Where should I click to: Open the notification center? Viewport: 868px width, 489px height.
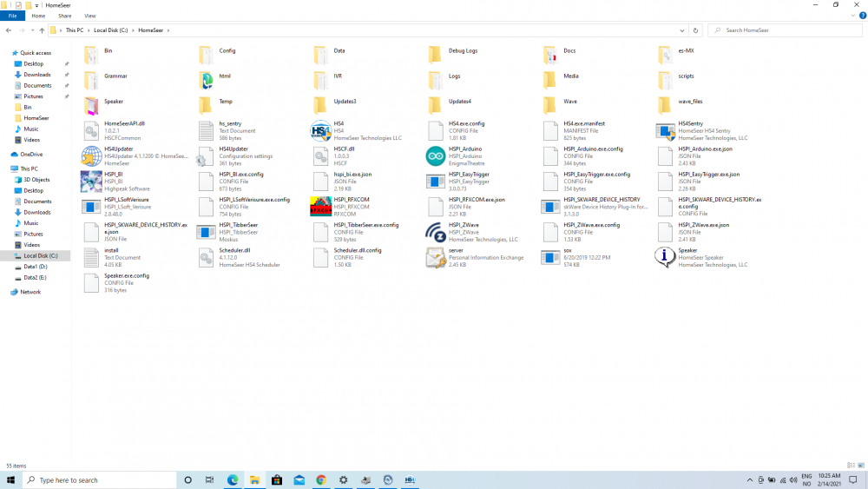853,480
